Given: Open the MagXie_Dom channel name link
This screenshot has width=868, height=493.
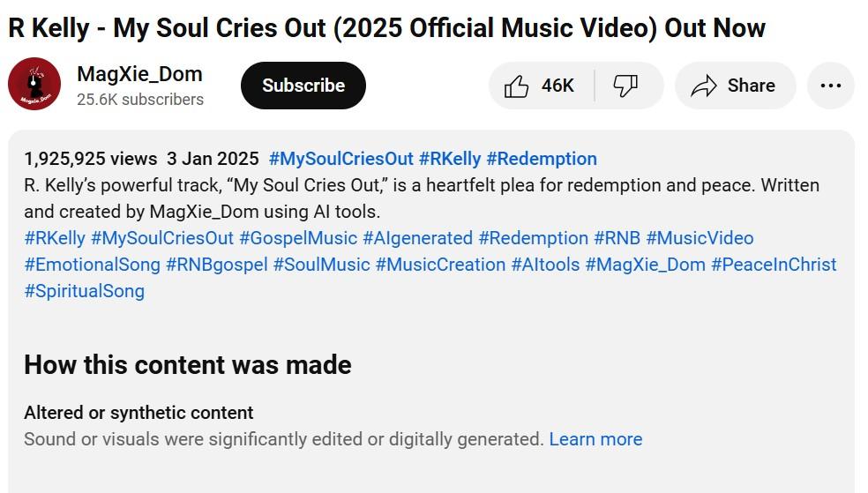Looking at the screenshot, I should [139, 74].
